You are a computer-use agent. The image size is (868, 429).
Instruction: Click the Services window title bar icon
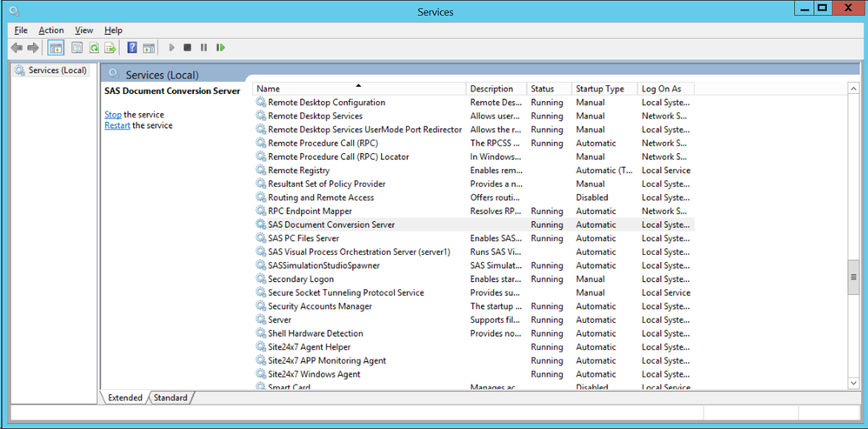tap(15, 11)
